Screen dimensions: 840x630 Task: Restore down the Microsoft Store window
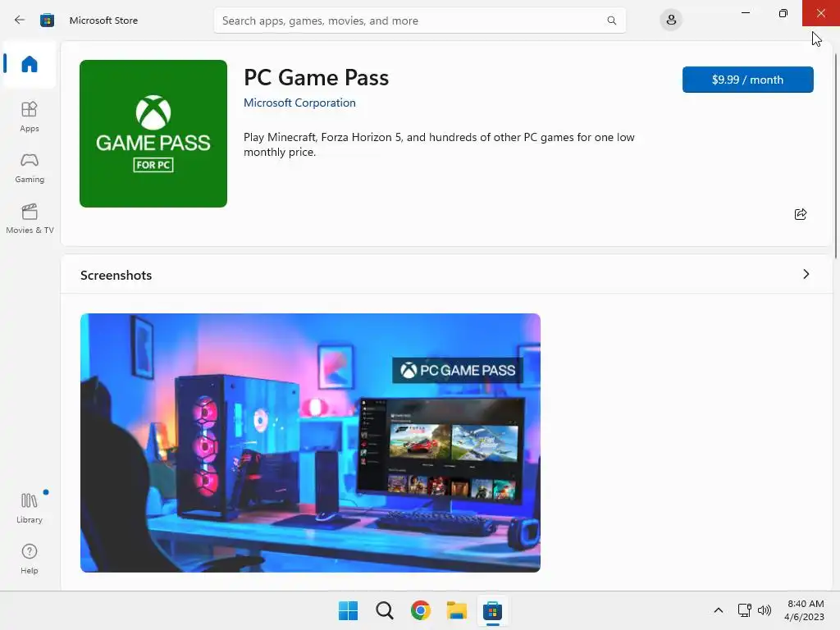coord(783,13)
